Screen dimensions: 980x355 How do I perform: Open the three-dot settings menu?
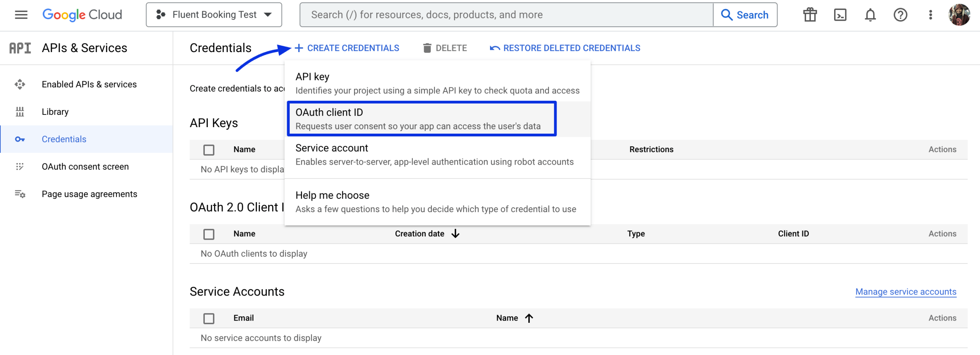click(x=930, y=15)
